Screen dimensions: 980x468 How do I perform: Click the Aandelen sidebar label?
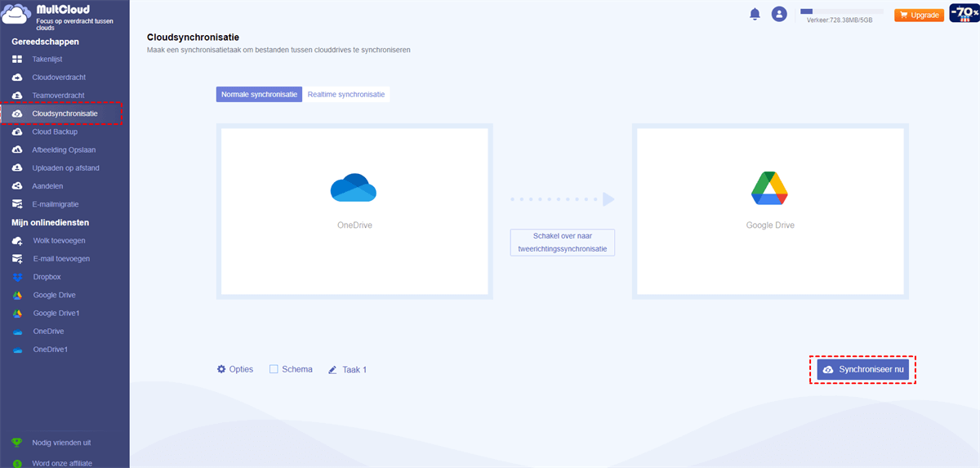[x=48, y=186]
